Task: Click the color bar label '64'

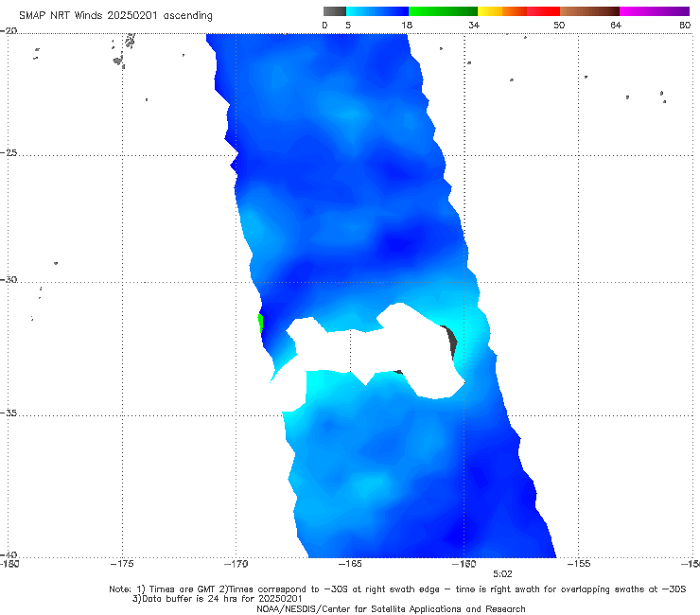Action: point(616,25)
